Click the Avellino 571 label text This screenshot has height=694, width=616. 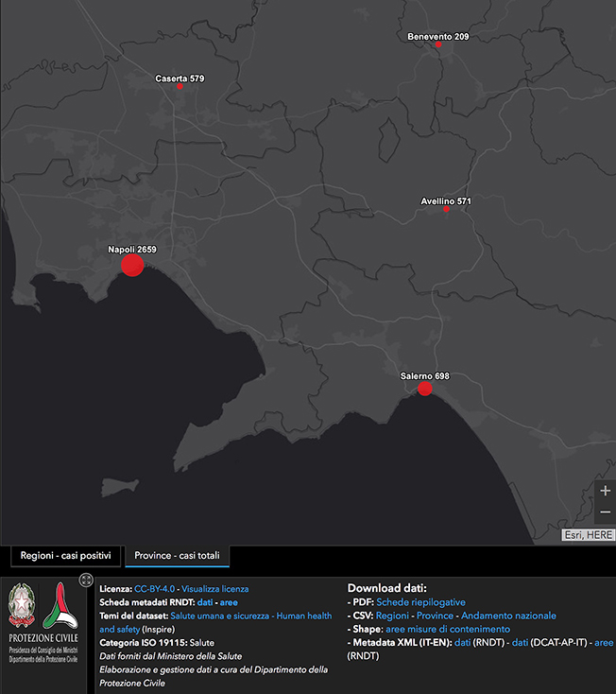(446, 201)
